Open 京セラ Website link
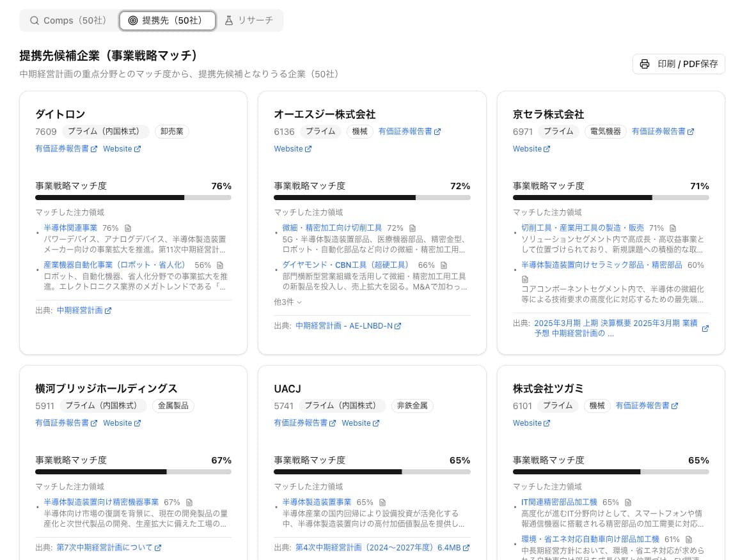Screen dimensions: 747x560 531,148
